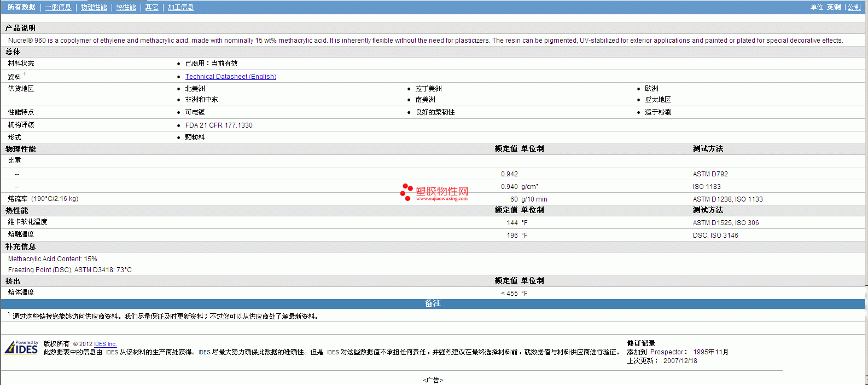Select the < 455 melt temperature value

509,294
